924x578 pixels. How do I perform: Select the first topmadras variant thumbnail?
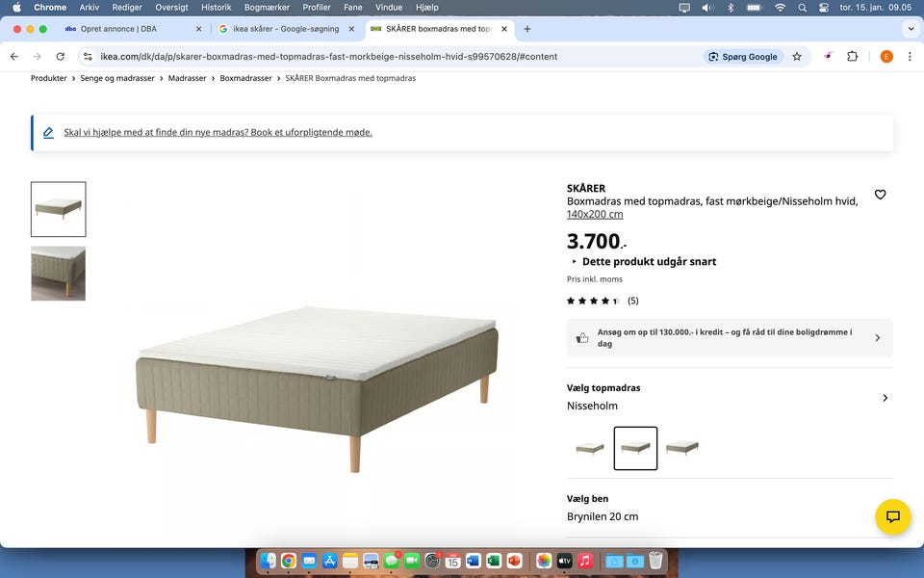tap(590, 448)
